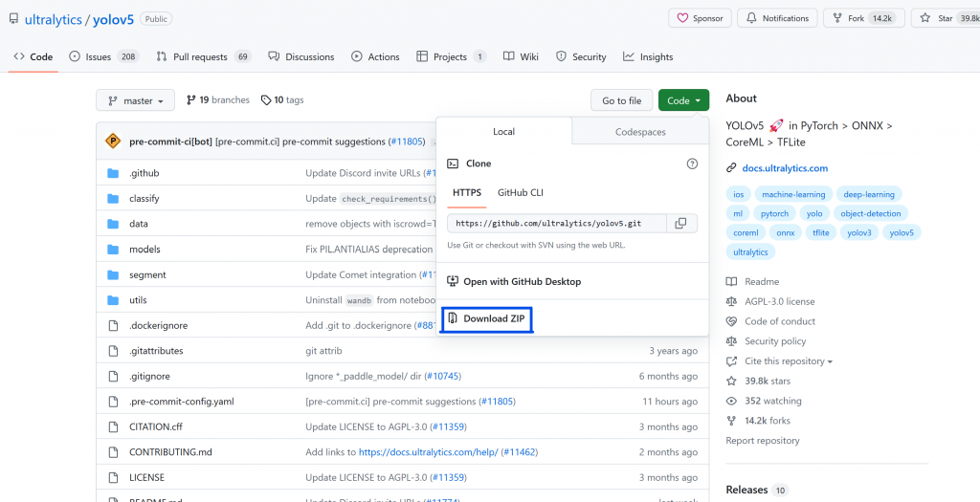
Task: Click the yolov5 repository name link
Action: pos(114,19)
